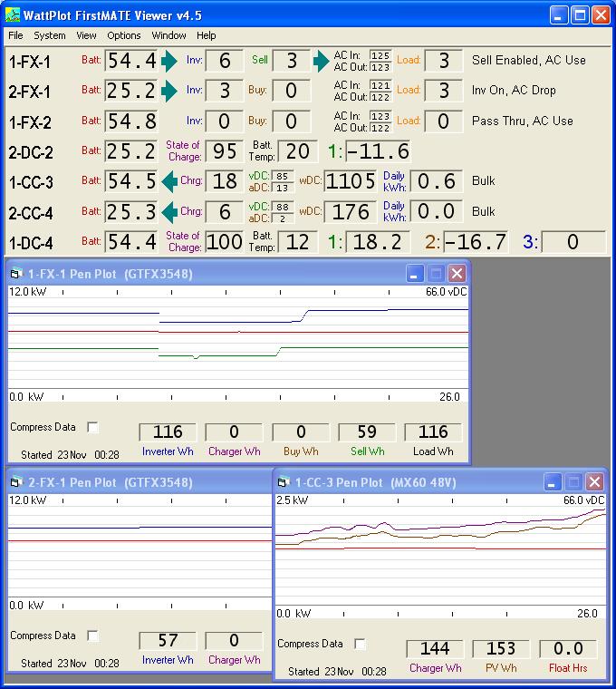Click the 2-CC-4 device label

(31, 213)
